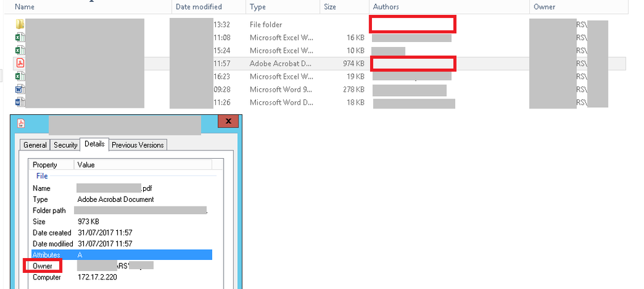This screenshot has width=644, height=289.
Task: Select the '973 KB' Size value
Action: (x=88, y=221)
